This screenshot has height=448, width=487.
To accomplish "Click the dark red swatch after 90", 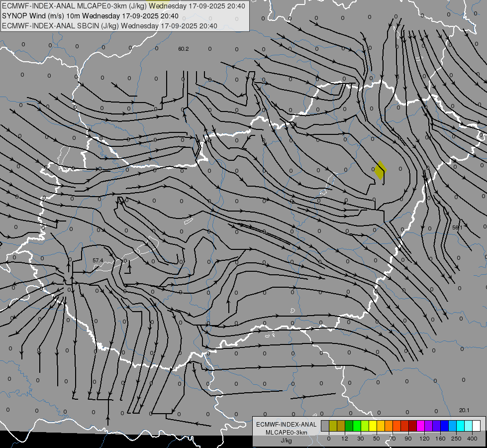I will [413, 426].
